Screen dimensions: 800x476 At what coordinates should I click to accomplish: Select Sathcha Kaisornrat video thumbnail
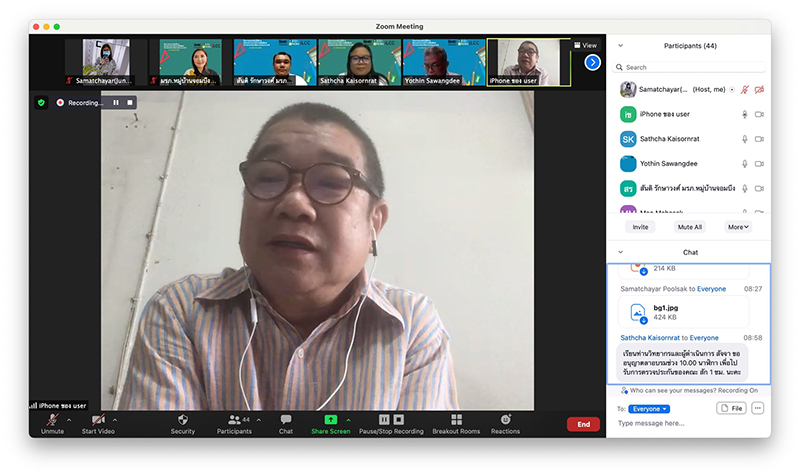[x=359, y=62]
